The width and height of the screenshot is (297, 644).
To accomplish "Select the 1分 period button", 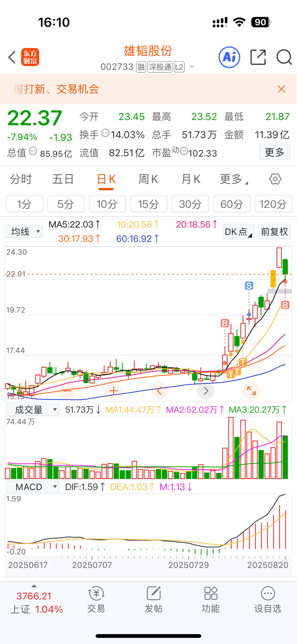I will [24, 204].
